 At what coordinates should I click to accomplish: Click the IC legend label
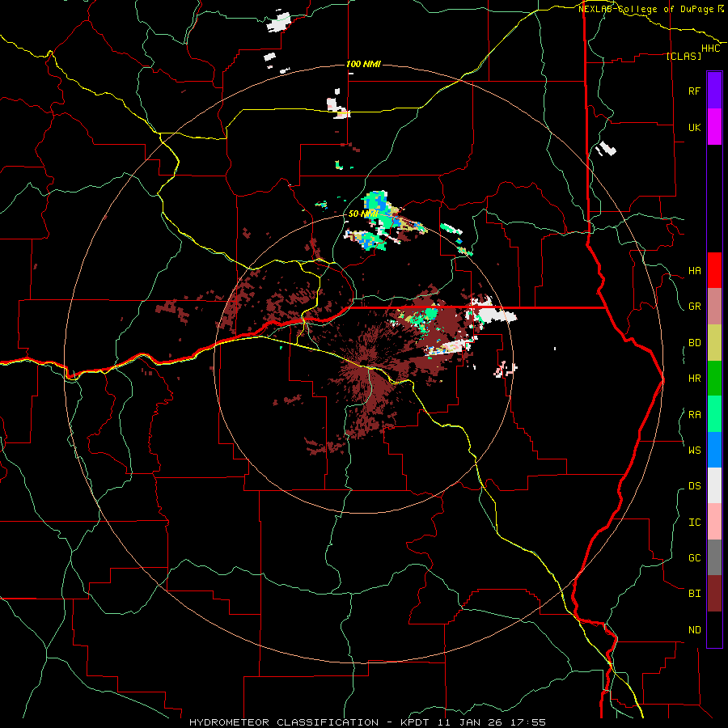point(694,523)
